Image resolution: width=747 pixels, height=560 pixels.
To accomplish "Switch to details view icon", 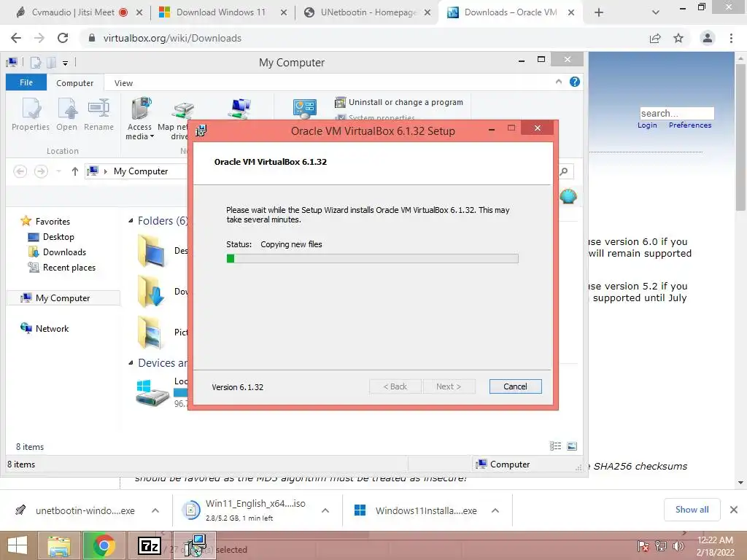I will 555,446.
